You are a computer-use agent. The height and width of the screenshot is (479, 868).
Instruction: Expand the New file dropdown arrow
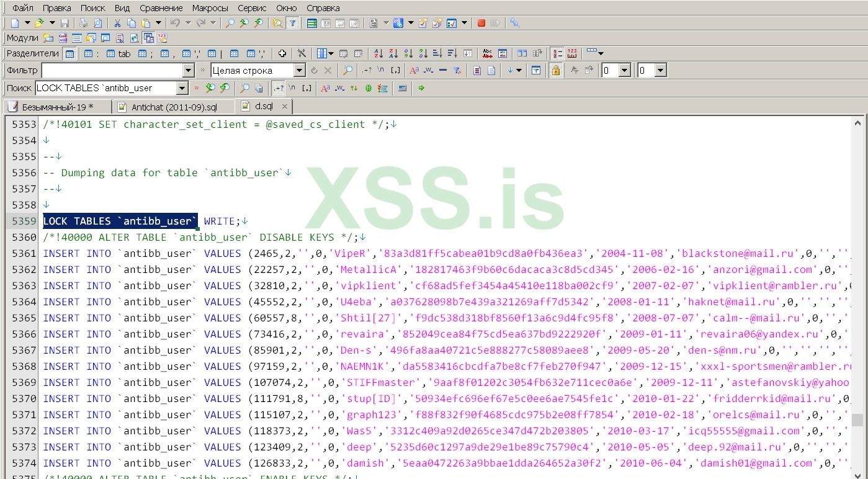(x=27, y=23)
